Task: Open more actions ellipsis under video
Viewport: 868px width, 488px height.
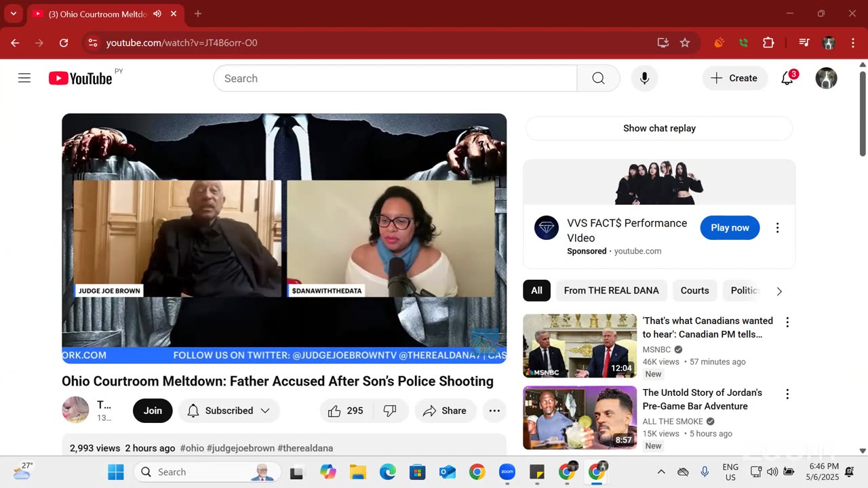Action: click(x=494, y=411)
